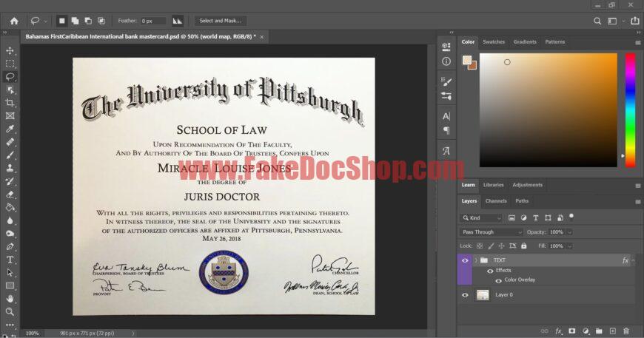The width and height of the screenshot is (644, 338).
Task: Select the Brush tool
Action: [10, 155]
